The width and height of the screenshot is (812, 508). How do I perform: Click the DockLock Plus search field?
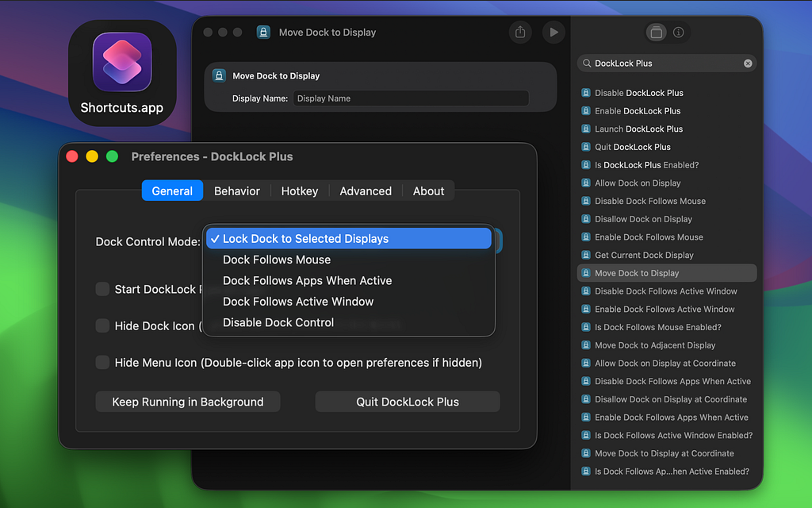(x=666, y=63)
